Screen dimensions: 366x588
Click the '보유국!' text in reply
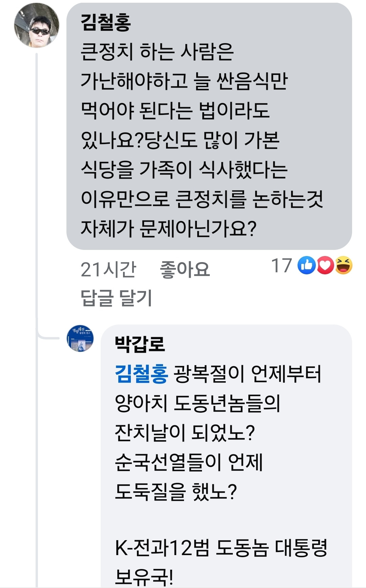(x=144, y=576)
